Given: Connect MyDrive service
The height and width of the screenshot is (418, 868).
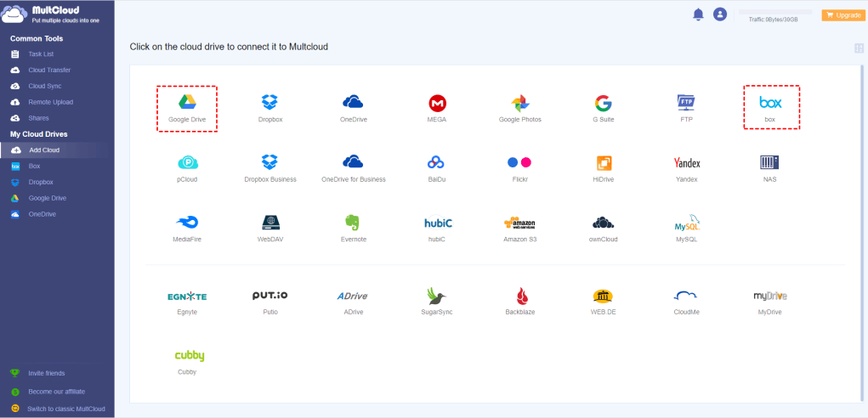Looking at the screenshot, I should 769,302.
